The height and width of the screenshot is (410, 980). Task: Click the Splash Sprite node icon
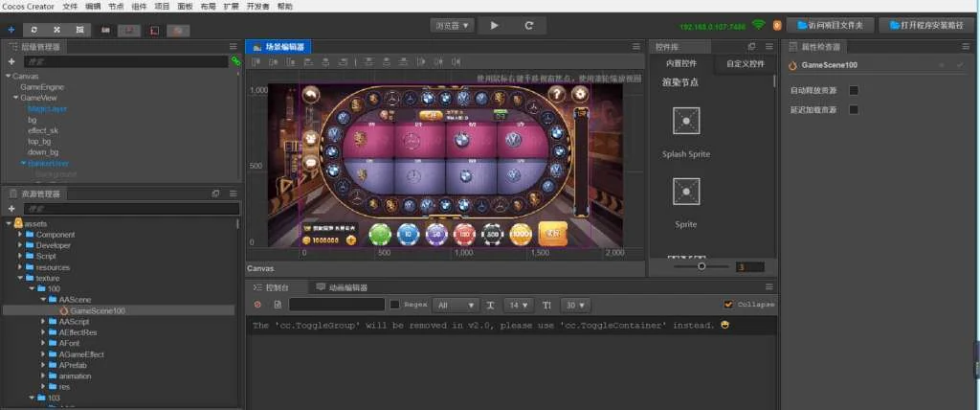point(686,121)
